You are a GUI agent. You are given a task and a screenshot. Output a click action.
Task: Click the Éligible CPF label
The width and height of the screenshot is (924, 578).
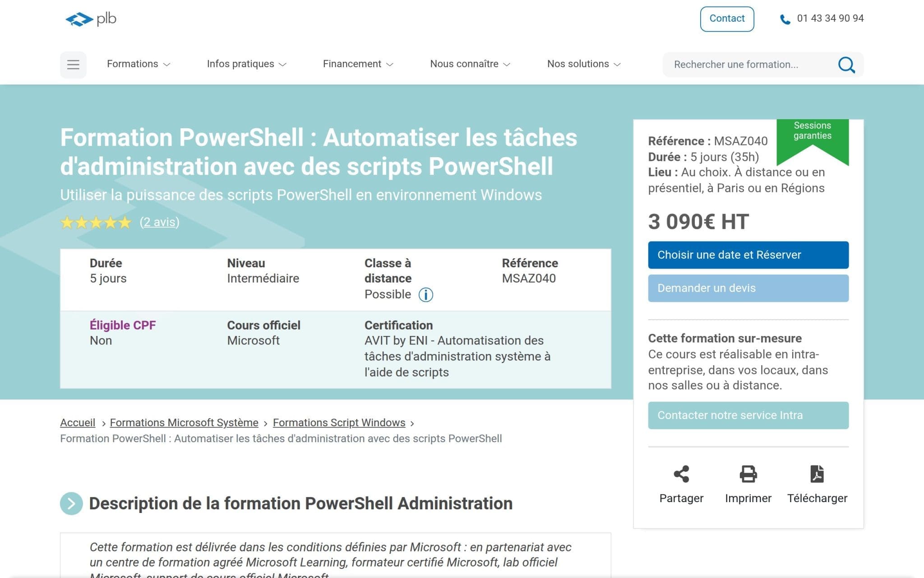point(123,325)
